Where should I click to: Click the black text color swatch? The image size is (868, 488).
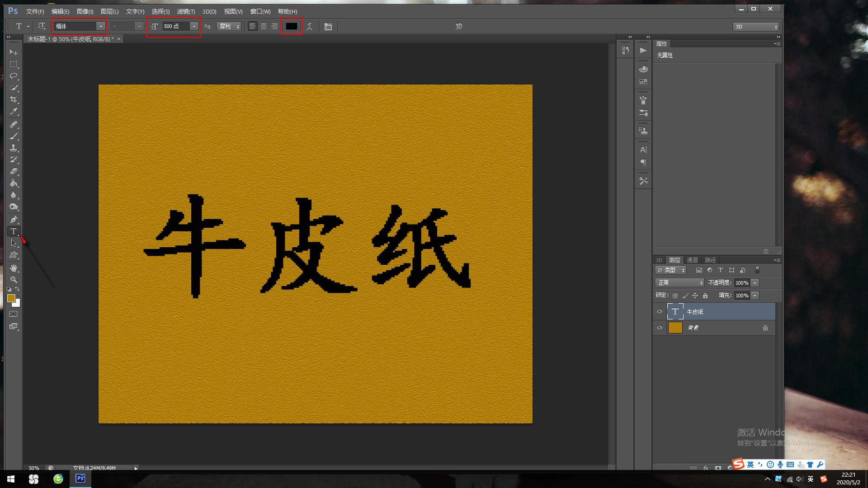point(291,26)
